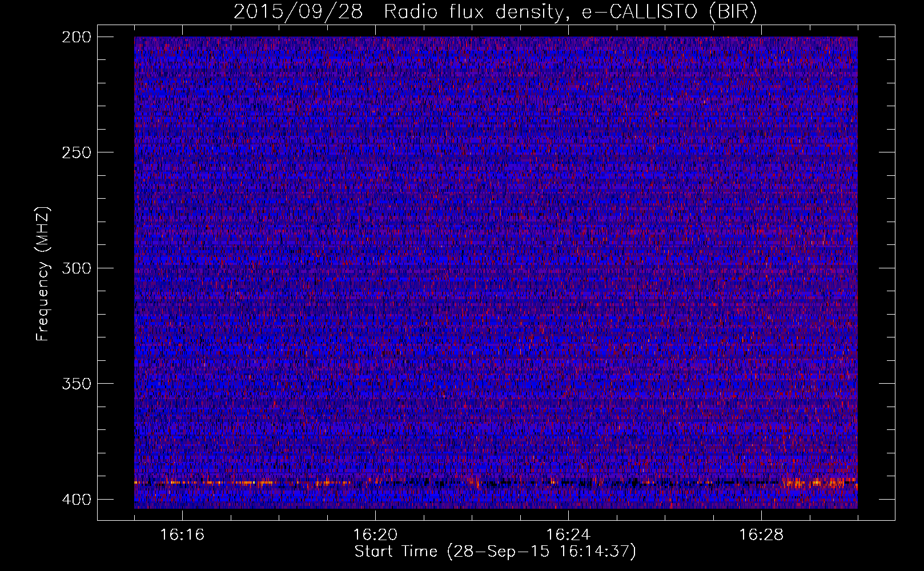Screen dimensions: 924x571
Task: Click the 'Frequency (MHZ)' axis label
Action: [x=43, y=274]
